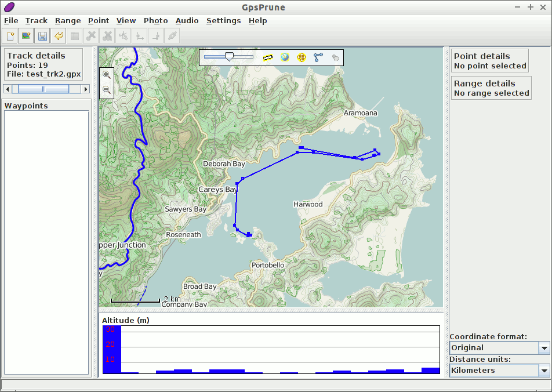Click the track point near Careys Bay
The height and width of the screenshot is (392, 552).
point(237,183)
